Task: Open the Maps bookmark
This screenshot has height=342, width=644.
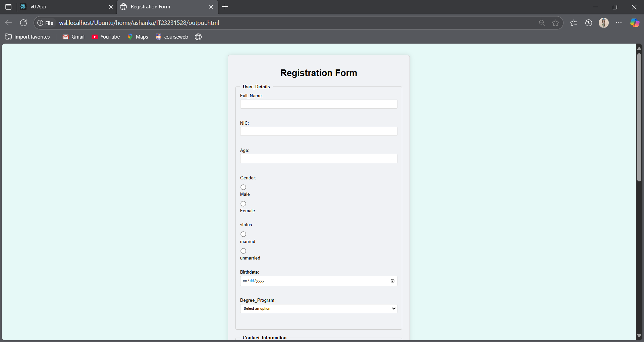Action: pos(138,37)
